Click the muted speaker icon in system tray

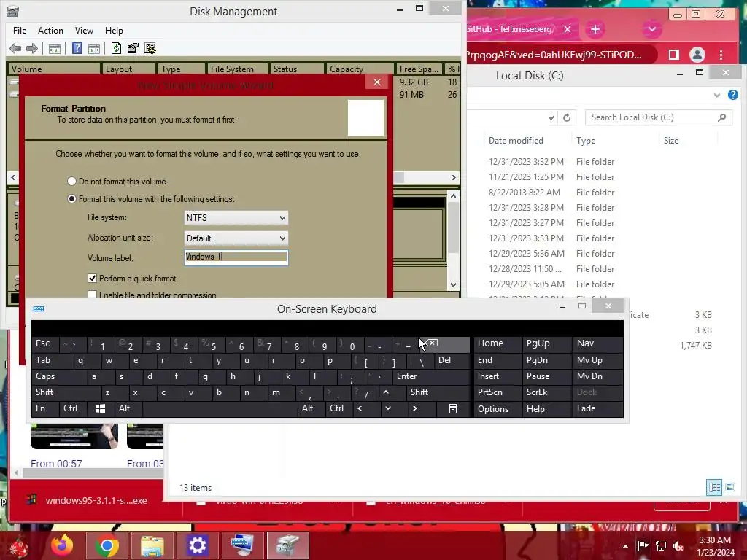678,546
